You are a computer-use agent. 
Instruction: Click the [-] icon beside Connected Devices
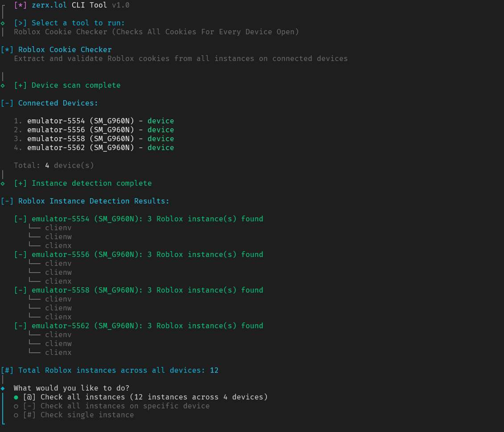click(7, 103)
